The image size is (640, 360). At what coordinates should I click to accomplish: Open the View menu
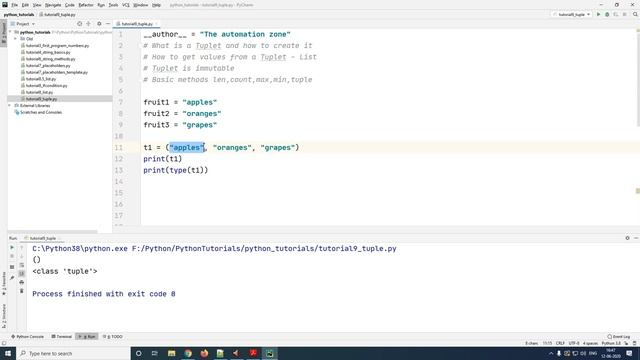coord(37,5)
